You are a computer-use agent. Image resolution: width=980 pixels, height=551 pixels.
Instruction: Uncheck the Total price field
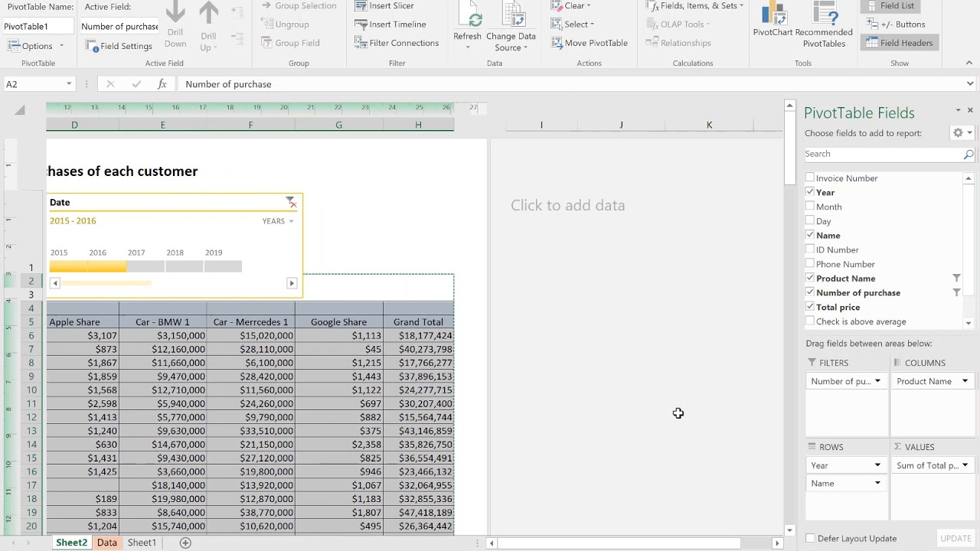[x=810, y=307]
